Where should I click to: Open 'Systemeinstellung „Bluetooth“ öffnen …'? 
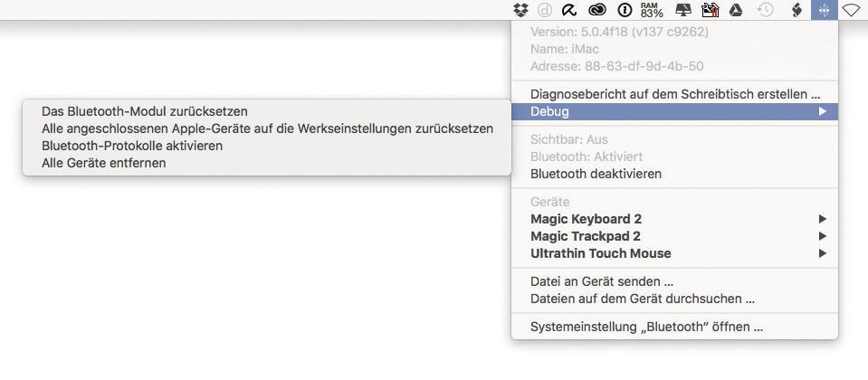(x=675, y=327)
